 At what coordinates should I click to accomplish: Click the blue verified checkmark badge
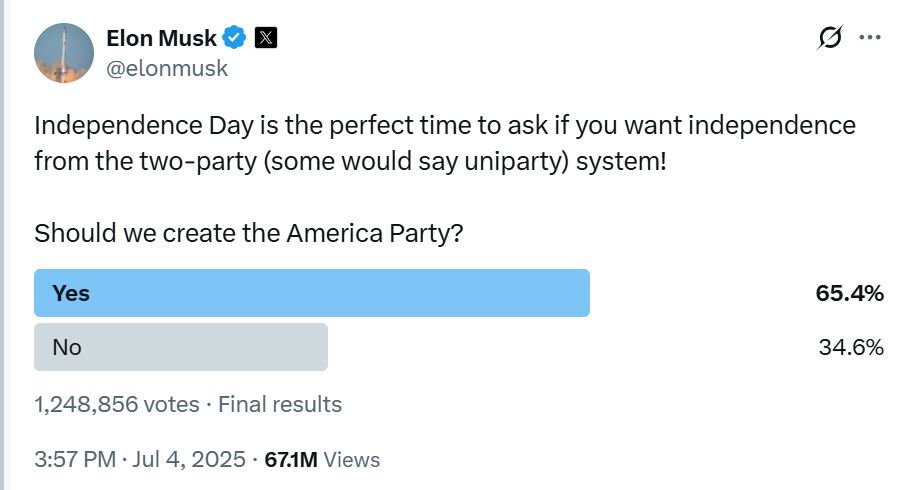click(x=235, y=39)
